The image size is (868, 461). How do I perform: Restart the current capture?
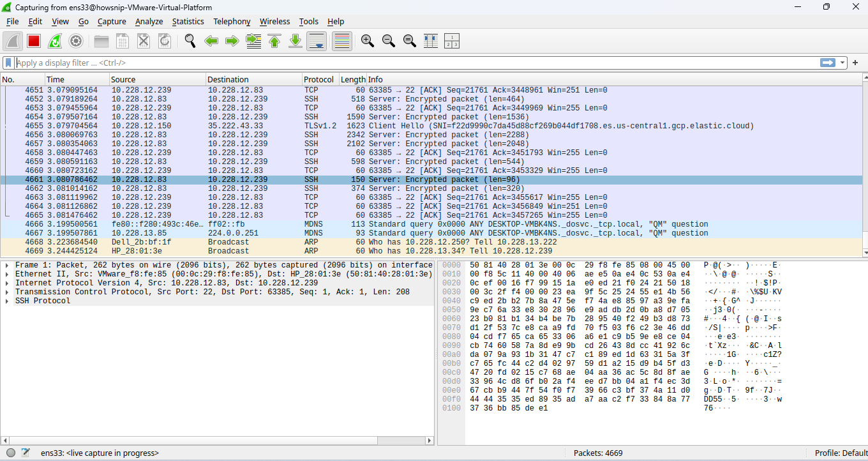(55, 42)
